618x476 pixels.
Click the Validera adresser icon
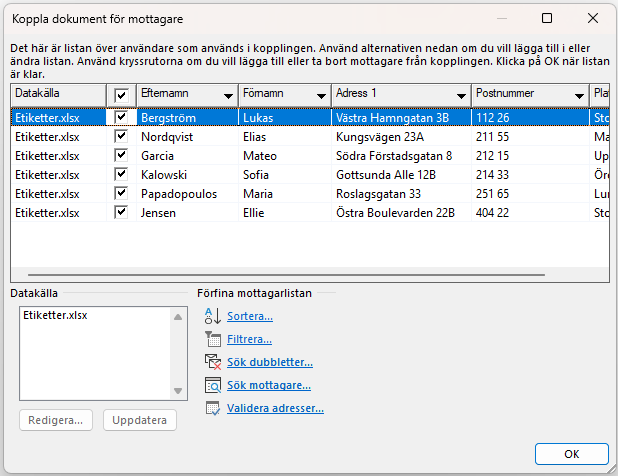pos(211,408)
